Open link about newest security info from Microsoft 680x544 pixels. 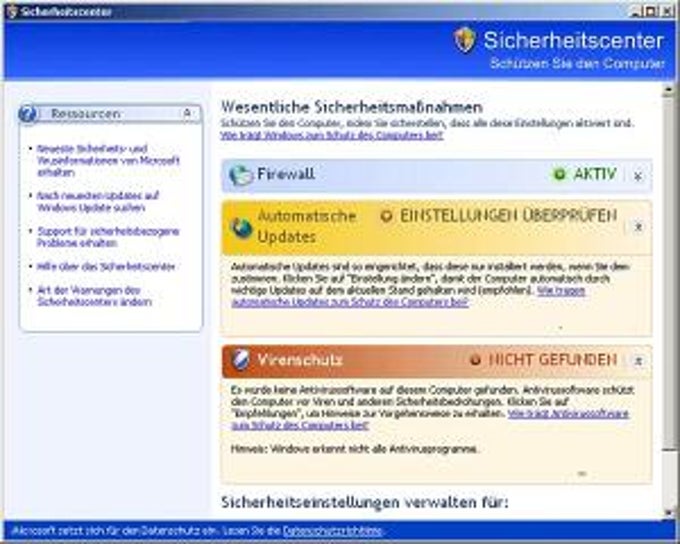coord(108,161)
